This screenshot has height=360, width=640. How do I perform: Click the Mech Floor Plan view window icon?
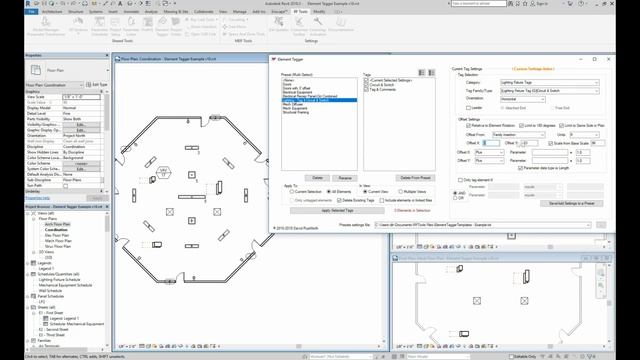tap(395, 258)
